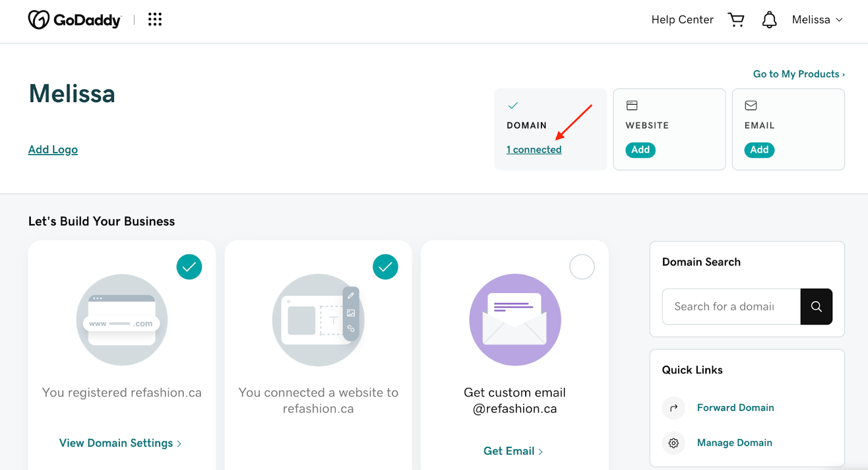Click 'Get custom email @refashion.ca' text
This screenshot has height=470, width=868.
point(515,401)
